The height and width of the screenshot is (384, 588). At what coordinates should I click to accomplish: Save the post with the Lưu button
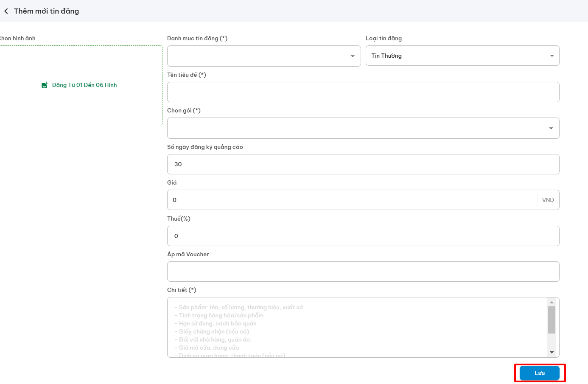pyautogui.click(x=540, y=373)
